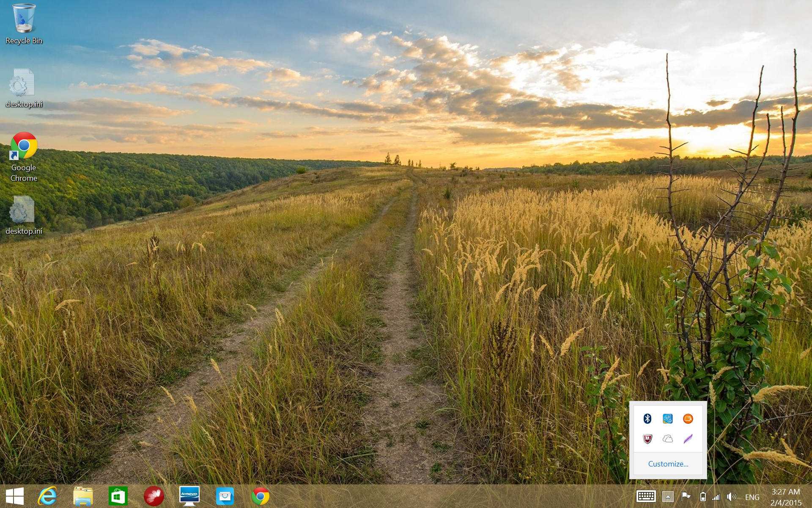Collapse the hidden icons tray arrow
This screenshot has width=812, height=508.
668,497
